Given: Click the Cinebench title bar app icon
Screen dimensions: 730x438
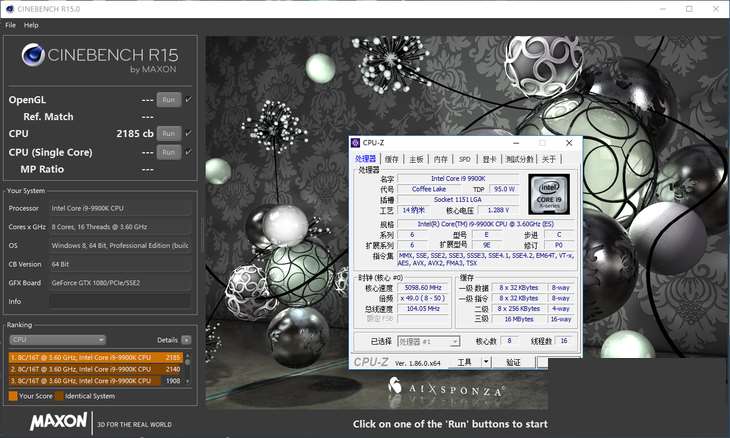Looking at the screenshot, I should pos(10,9).
